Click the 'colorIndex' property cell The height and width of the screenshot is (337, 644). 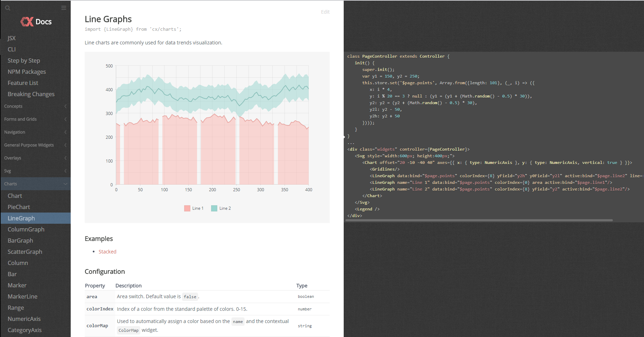tap(100, 309)
